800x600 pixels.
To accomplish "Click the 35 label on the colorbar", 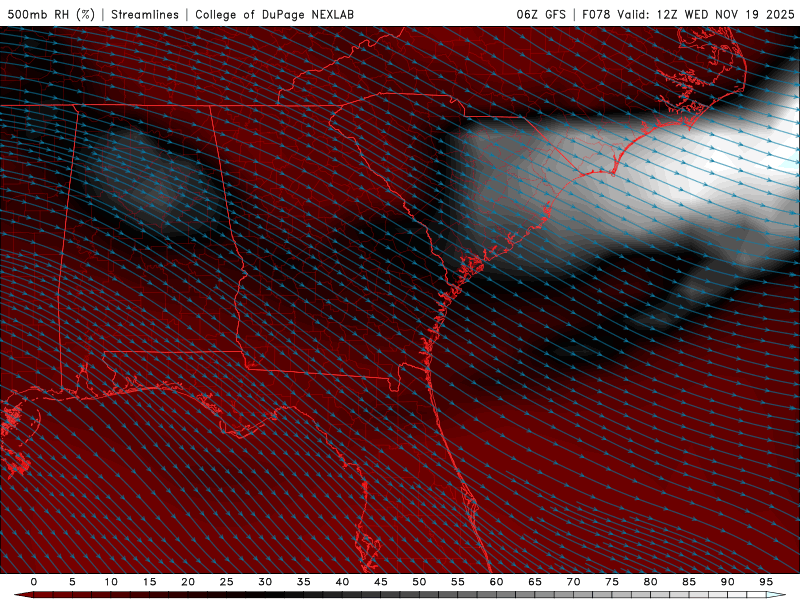I will click(303, 582).
